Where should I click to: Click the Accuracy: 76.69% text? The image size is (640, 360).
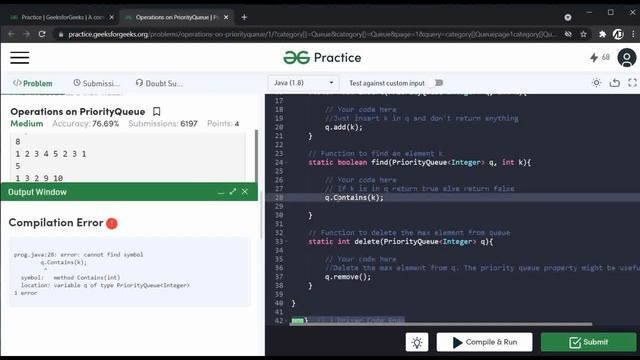(x=86, y=124)
